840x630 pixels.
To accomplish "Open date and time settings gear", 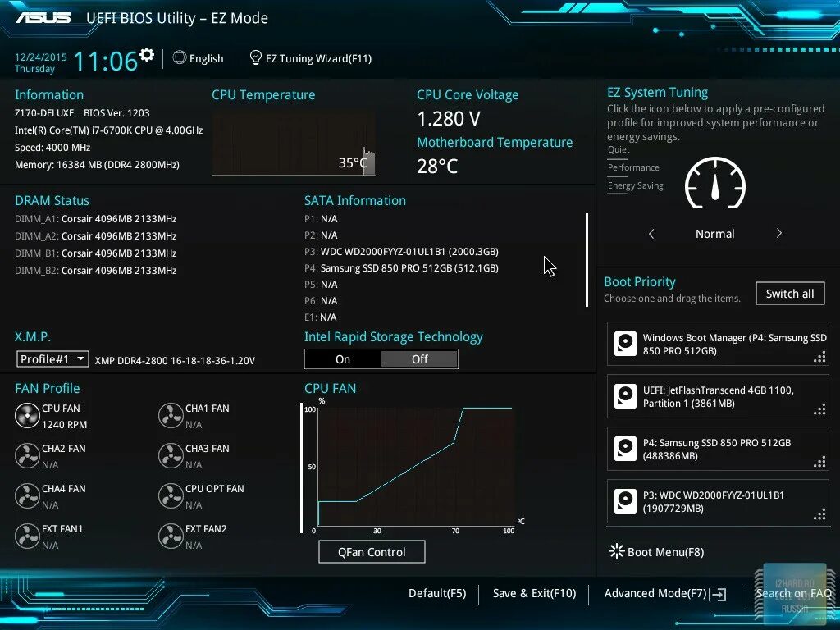I will (147, 54).
